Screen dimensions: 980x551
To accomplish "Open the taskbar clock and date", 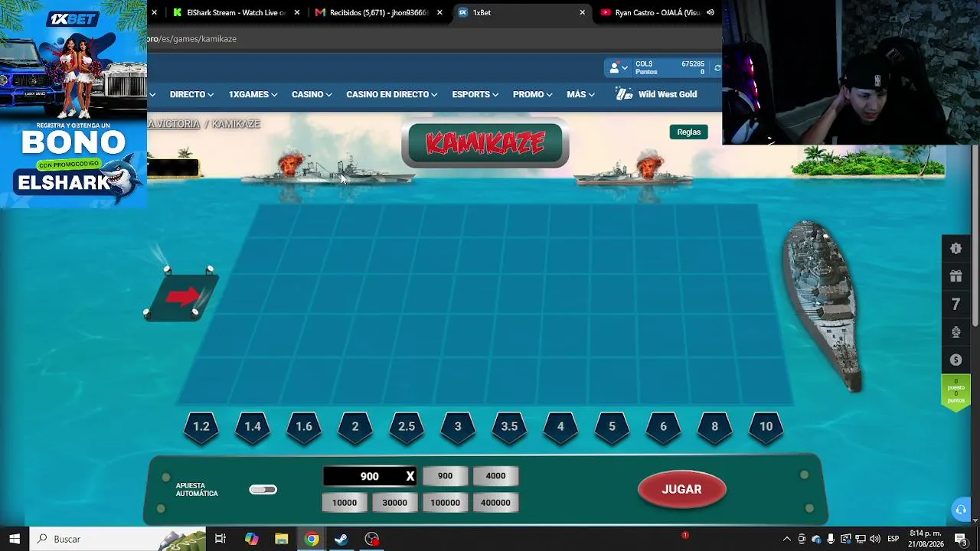I will click(925, 539).
